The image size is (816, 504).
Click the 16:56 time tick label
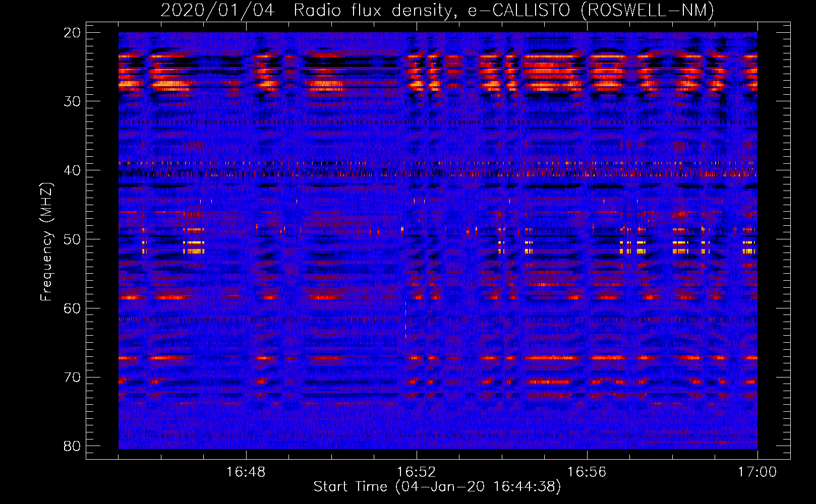(587, 472)
